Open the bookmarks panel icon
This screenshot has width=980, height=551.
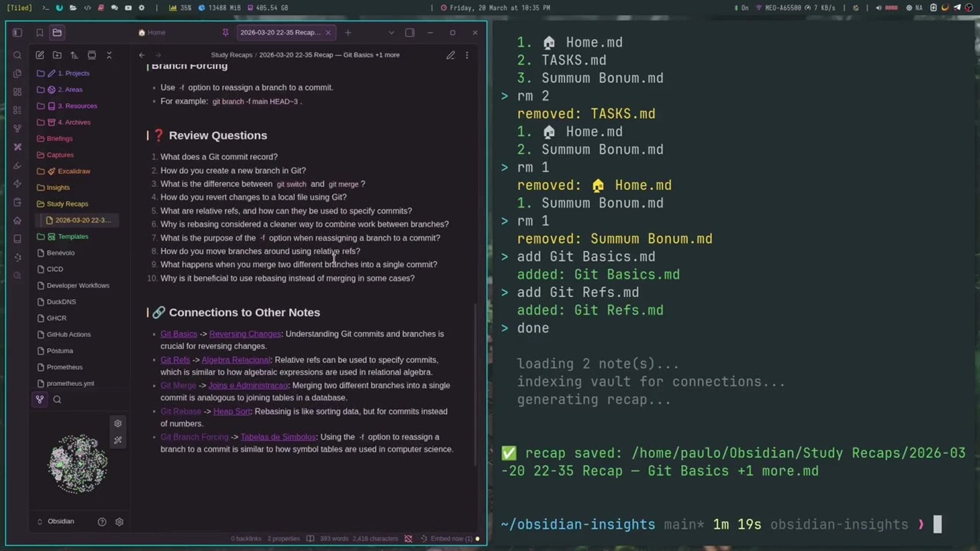[40, 33]
